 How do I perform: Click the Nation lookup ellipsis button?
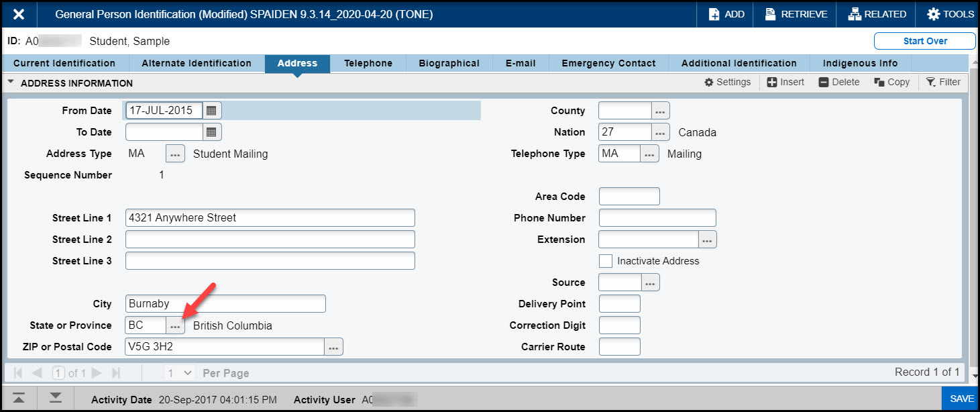coord(660,132)
